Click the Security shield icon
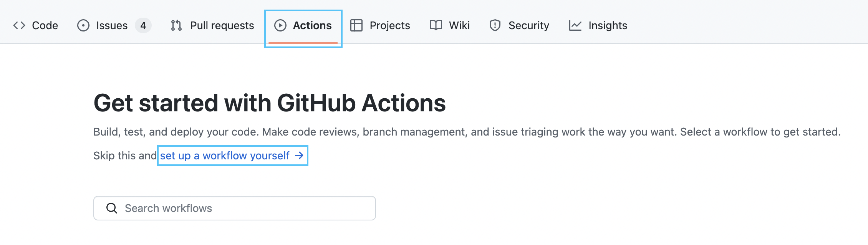 point(495,25)
